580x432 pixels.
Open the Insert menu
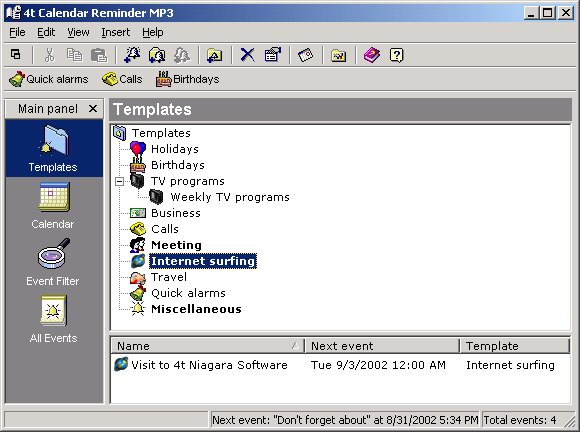pyautogui.click(x=116, y=33)
